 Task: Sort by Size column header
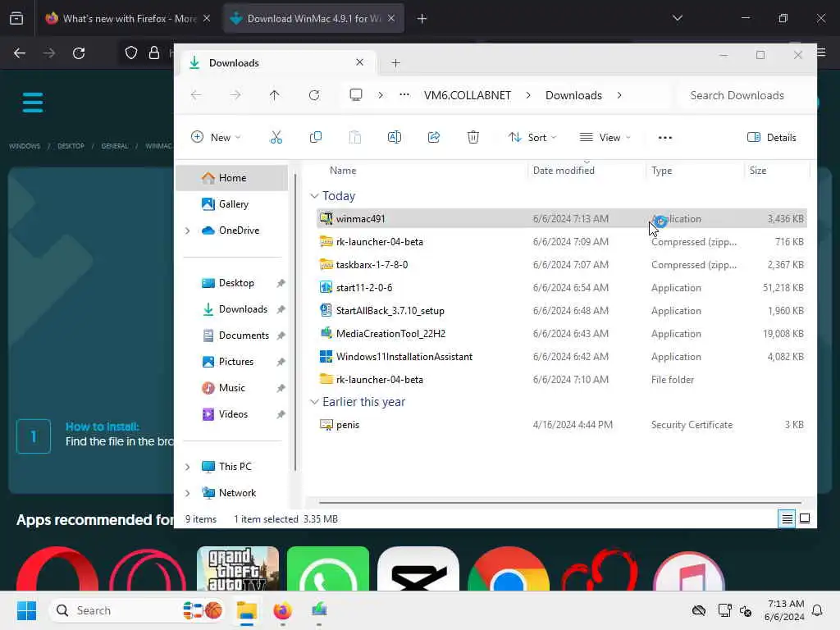[757, 171]
